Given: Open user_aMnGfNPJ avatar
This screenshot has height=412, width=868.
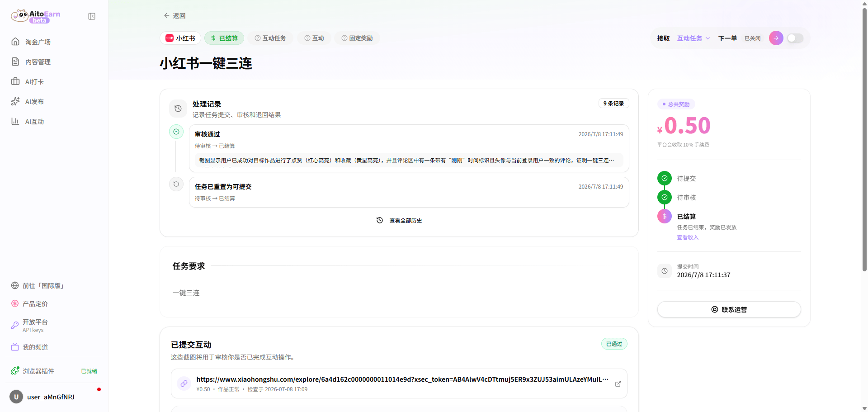Looking at the screenshot, I should [16, 397].
